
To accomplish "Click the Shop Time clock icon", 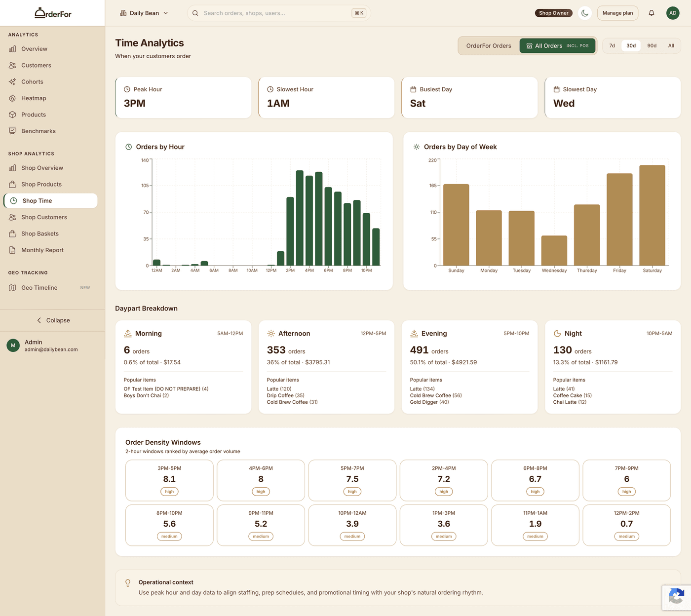I will click(14, 201).
